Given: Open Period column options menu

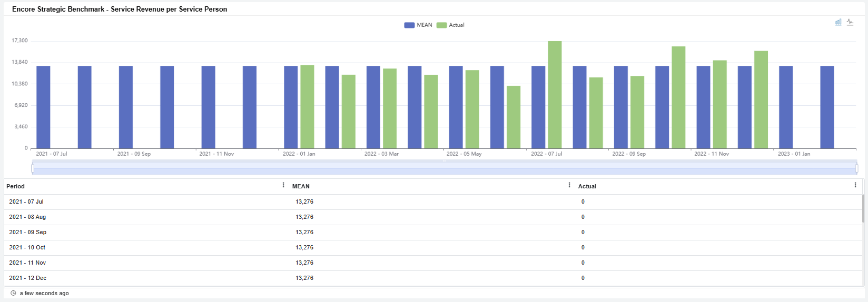Looking at the screenshot, I should point(283,185).
